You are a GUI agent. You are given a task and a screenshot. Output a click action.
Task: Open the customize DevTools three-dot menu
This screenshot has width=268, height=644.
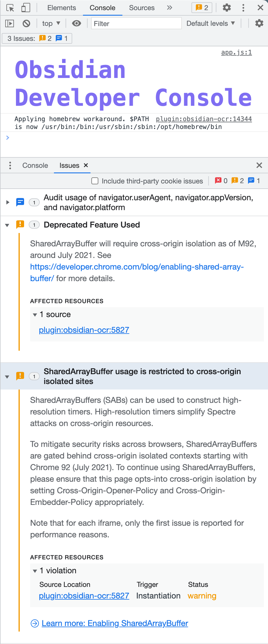[243, 8]
